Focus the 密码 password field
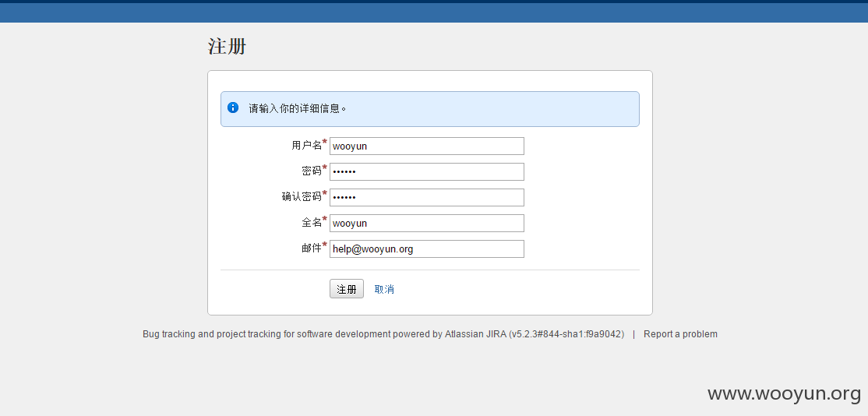 (427, 171)
